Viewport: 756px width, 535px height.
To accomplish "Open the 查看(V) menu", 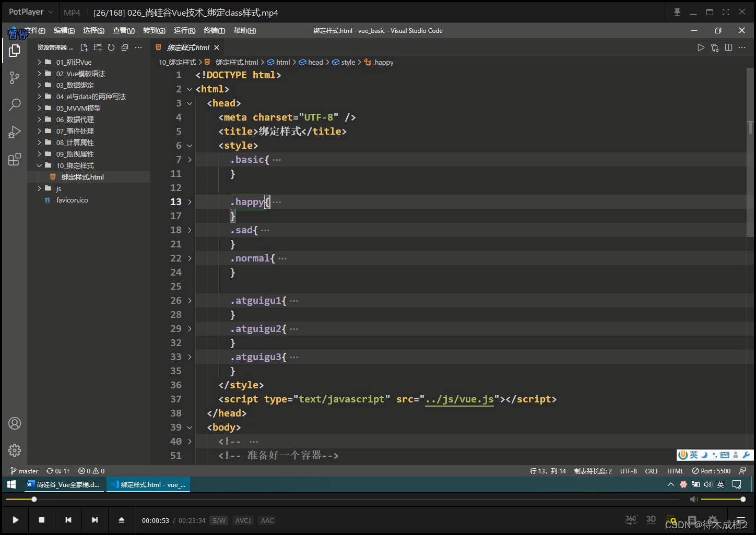I will coord(124,31).
